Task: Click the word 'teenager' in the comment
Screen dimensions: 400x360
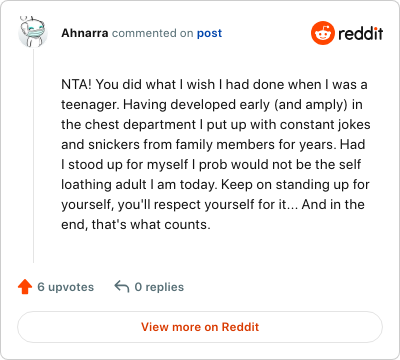Action: click(89, 105)
